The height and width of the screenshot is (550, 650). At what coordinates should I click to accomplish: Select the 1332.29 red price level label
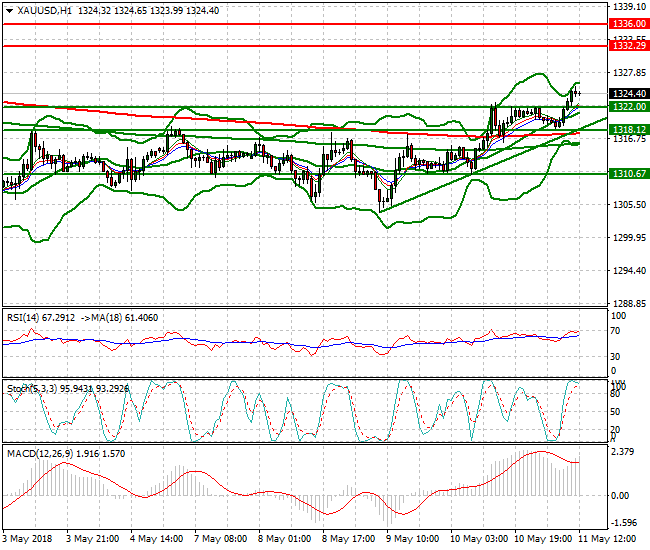tap(629, 46)
